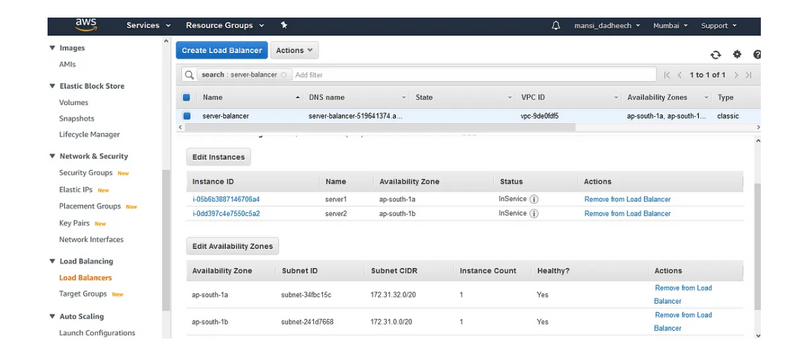800x361 pixels.
Task: Click the subnet-34fbc15c cell
Action: 306,295
